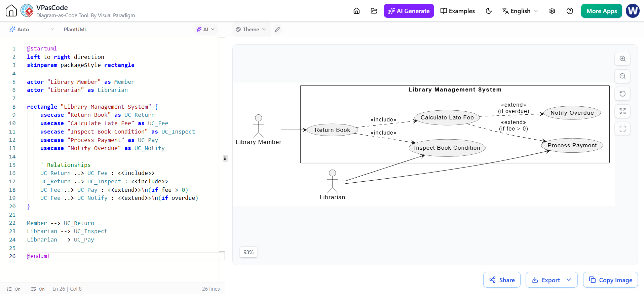The width and height of the screenshot is (644, 294).
Task: Toggle the word wrap On switch
Action: tap(38, 289)
